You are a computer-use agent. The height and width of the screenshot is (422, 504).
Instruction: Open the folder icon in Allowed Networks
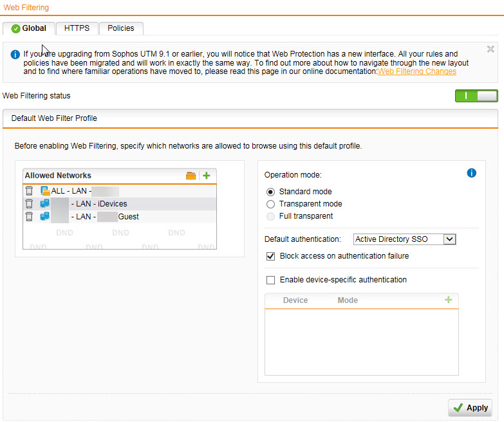click(x=191, y=176)
